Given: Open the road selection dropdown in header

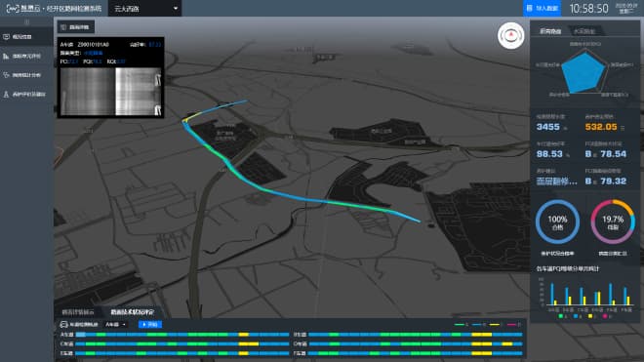Looking at the screenshot, I should pyautogui.click(x=145, y=8).
